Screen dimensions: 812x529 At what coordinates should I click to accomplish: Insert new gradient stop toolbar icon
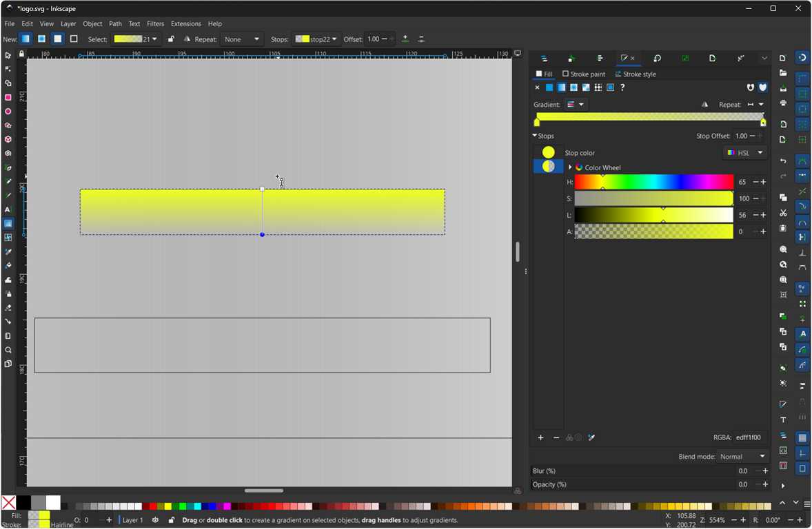[x=405, y=39]
